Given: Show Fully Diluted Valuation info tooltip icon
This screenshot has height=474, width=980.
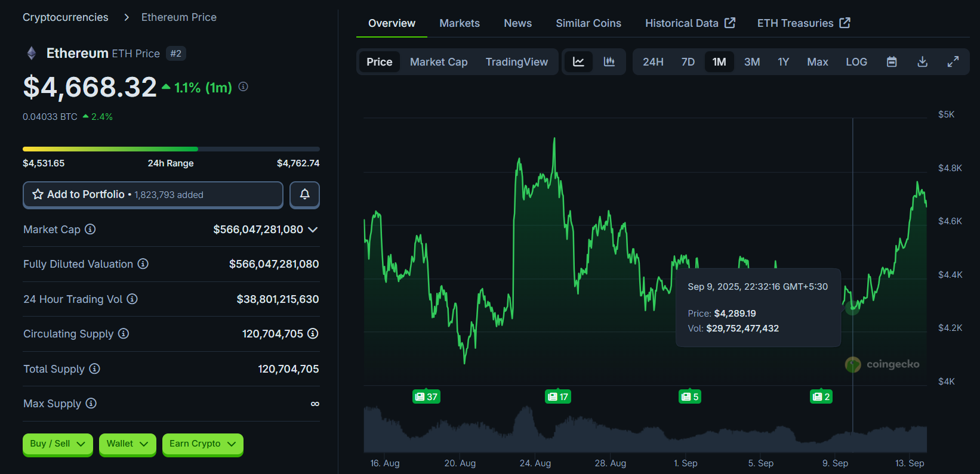Looking at the screenshot, I should click(143, 264).
